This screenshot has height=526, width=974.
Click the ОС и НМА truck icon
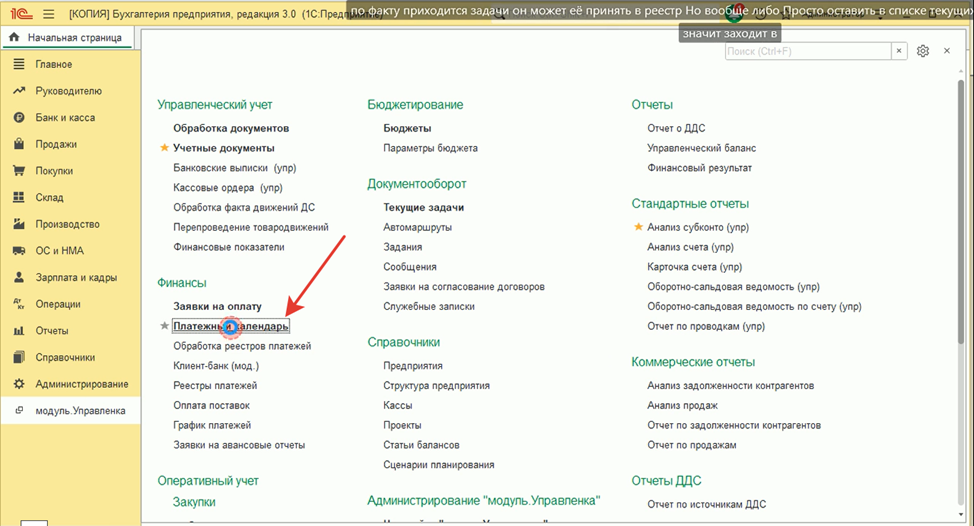(x=19, y=251)
